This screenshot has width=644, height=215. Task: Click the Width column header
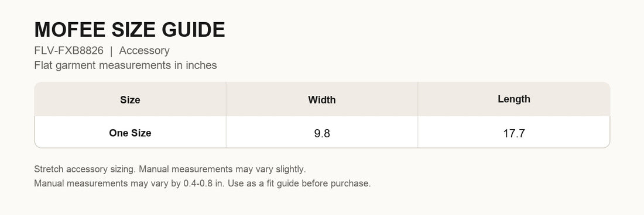pos(322,99)
